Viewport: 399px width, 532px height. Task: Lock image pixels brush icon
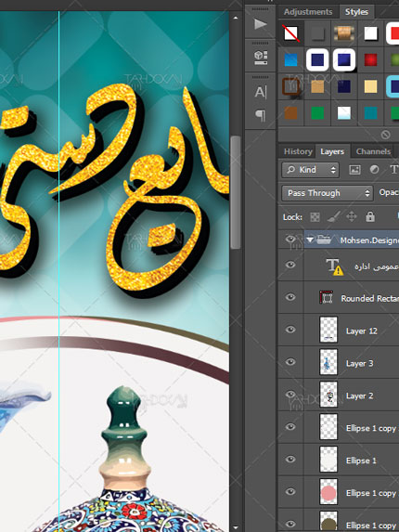(x=333, y=217)
